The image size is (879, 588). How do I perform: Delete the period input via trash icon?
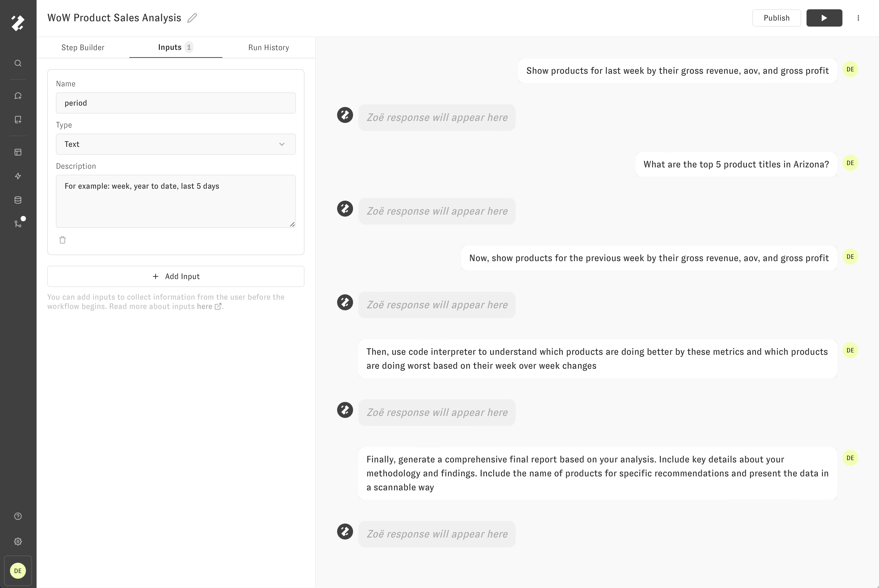[x=63, y=240]
